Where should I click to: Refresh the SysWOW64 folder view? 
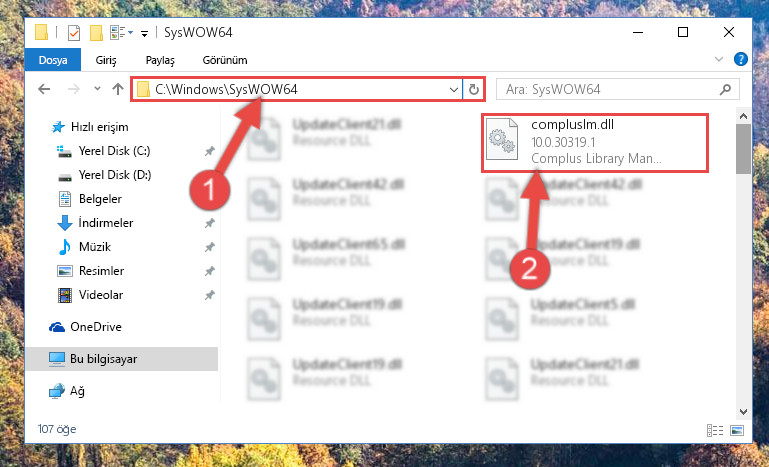point(474,89)
